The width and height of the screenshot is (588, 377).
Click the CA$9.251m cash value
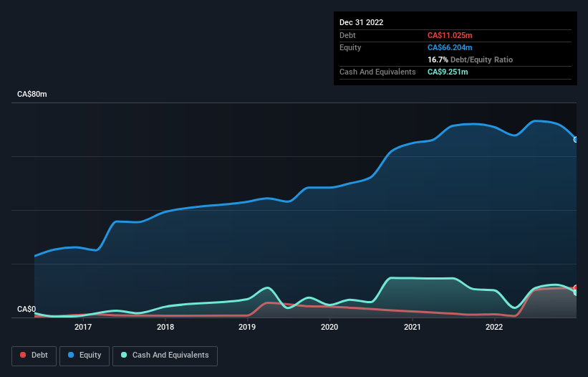click(x=448, y=72)
